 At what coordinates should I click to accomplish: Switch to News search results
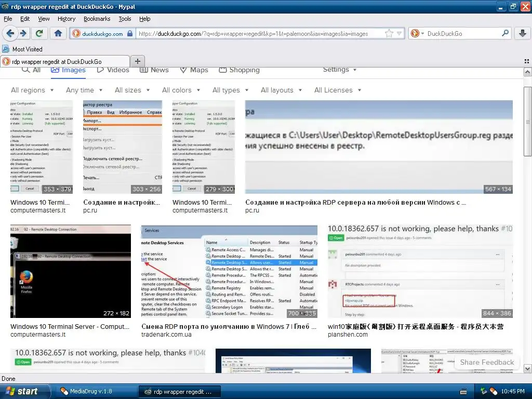tap(154, 70)
